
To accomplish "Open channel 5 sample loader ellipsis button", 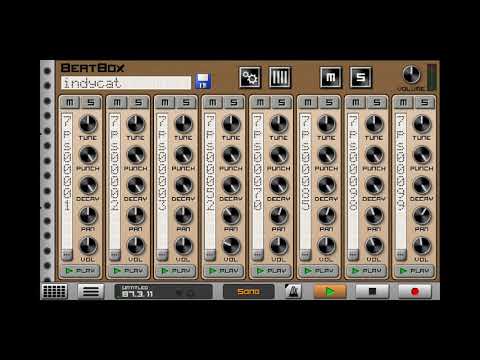I will [258, 254].
